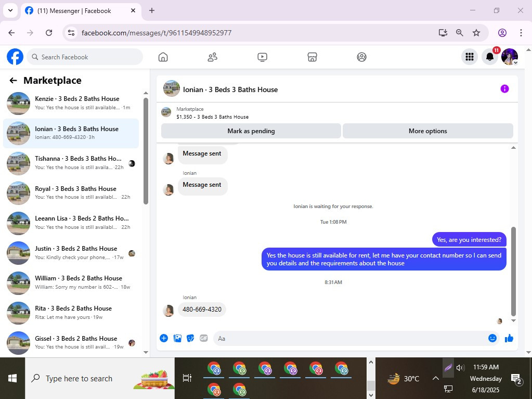Bookmark this page with the star icon
Image resolution: width=532 pixels, height=399 pixels.
coord(476,33)
